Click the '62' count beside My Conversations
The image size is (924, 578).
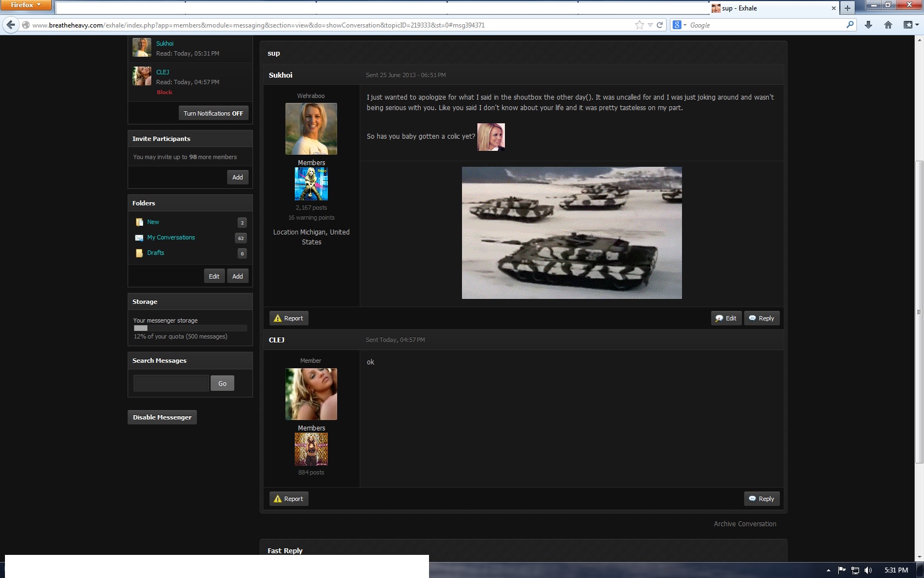point(241,238)
